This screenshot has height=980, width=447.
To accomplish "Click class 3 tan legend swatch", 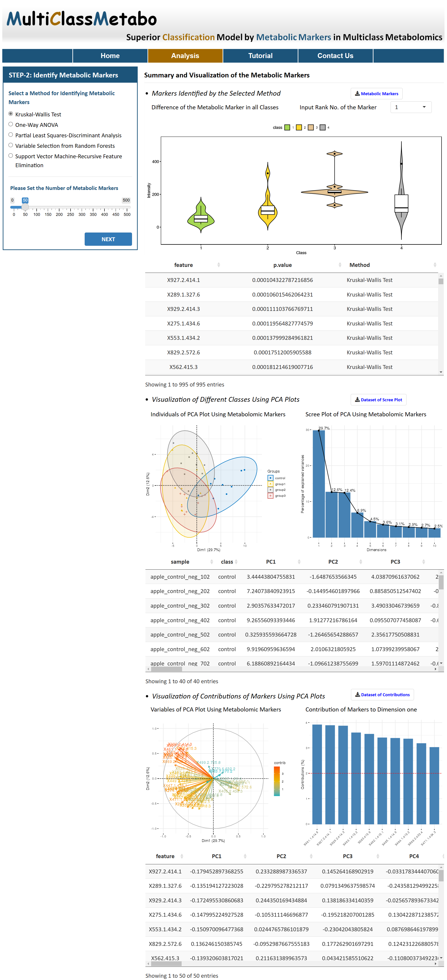I will coord(311,128).
